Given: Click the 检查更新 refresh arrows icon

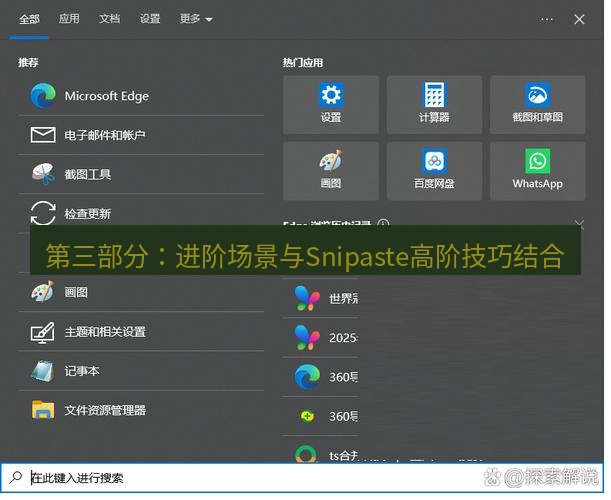Looking at the screenshot, I should click(x=43, y=213).
